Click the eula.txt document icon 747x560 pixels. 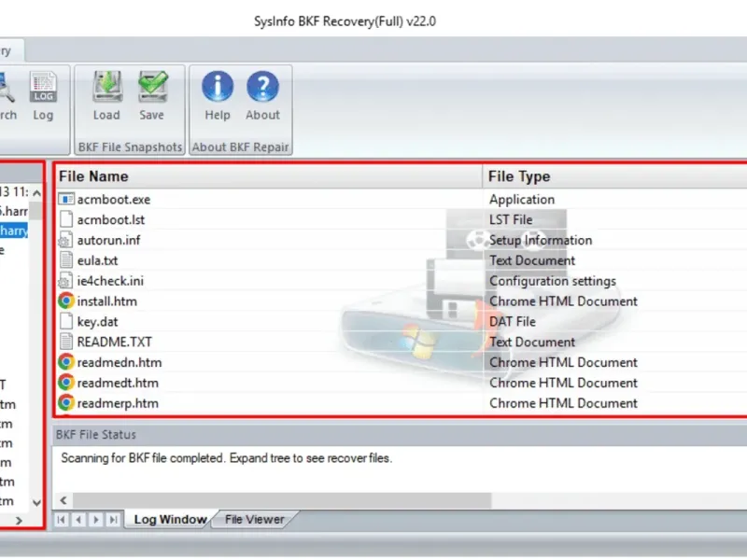(66, 260)
